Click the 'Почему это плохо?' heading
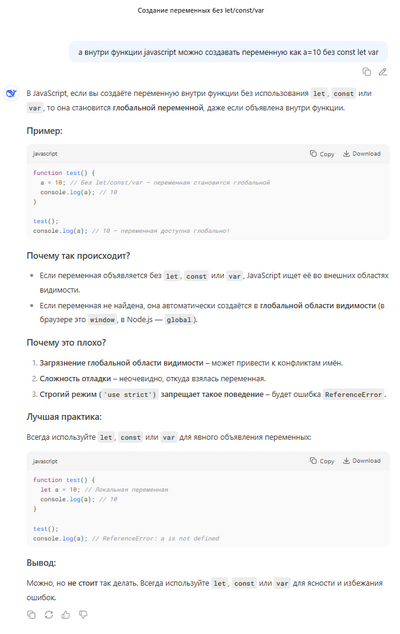 66,342
